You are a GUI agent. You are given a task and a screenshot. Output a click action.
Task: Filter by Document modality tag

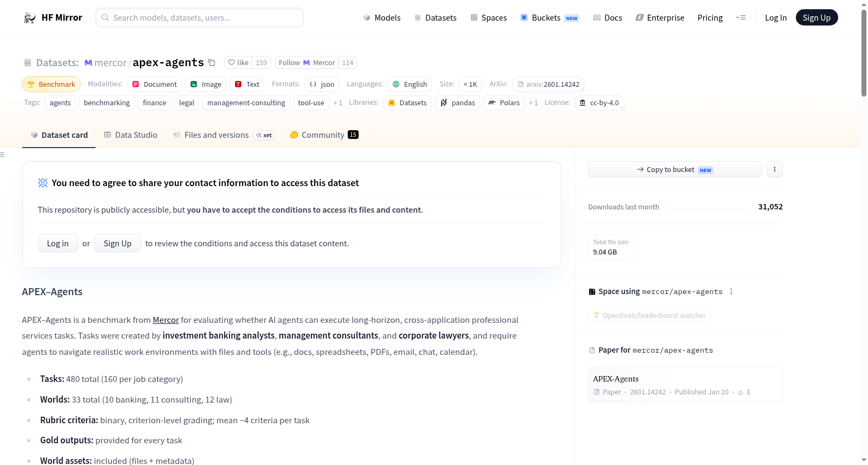pyautogui.click(x=155, y=84)
